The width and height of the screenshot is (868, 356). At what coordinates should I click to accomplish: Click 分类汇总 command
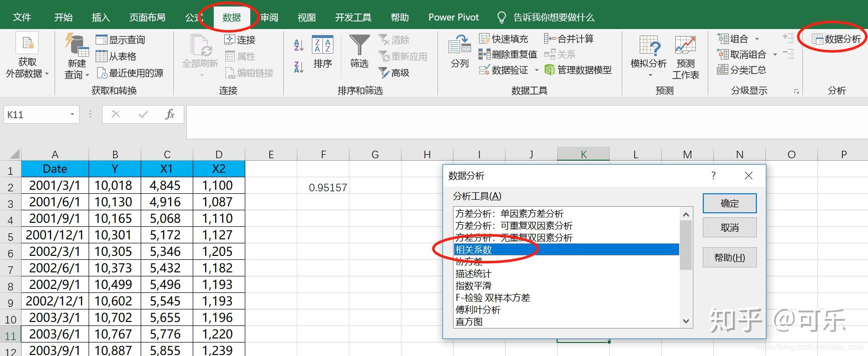coord(741,70)
